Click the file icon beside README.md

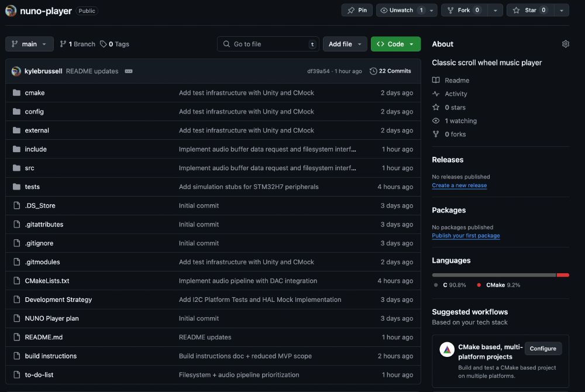tap(16, 337)
